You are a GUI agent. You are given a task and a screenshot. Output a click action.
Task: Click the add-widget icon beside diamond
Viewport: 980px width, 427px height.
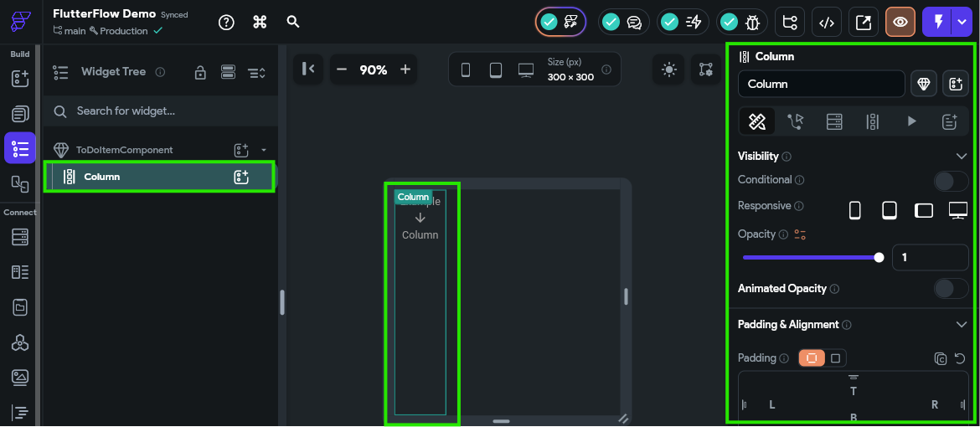tap(956, 84)
